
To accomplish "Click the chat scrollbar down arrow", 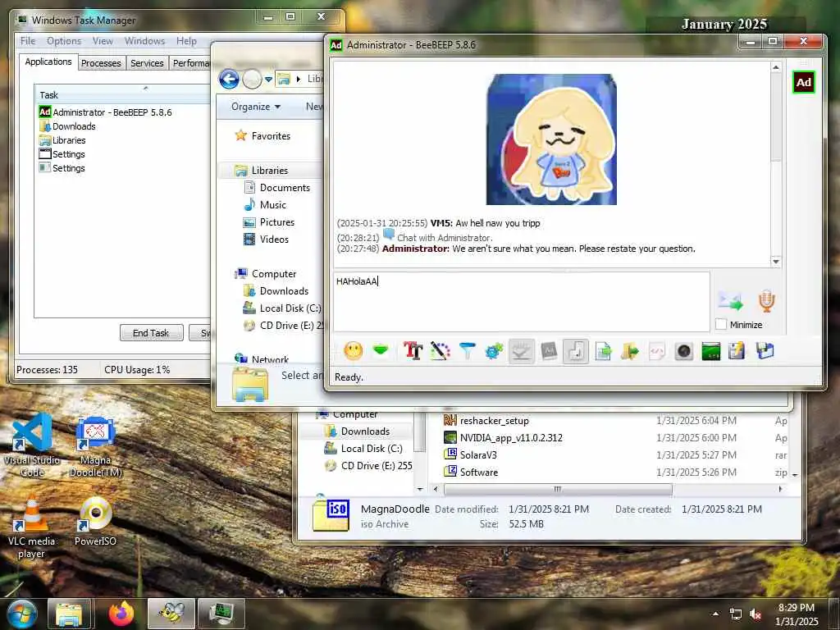I will (x=776, y=262).
